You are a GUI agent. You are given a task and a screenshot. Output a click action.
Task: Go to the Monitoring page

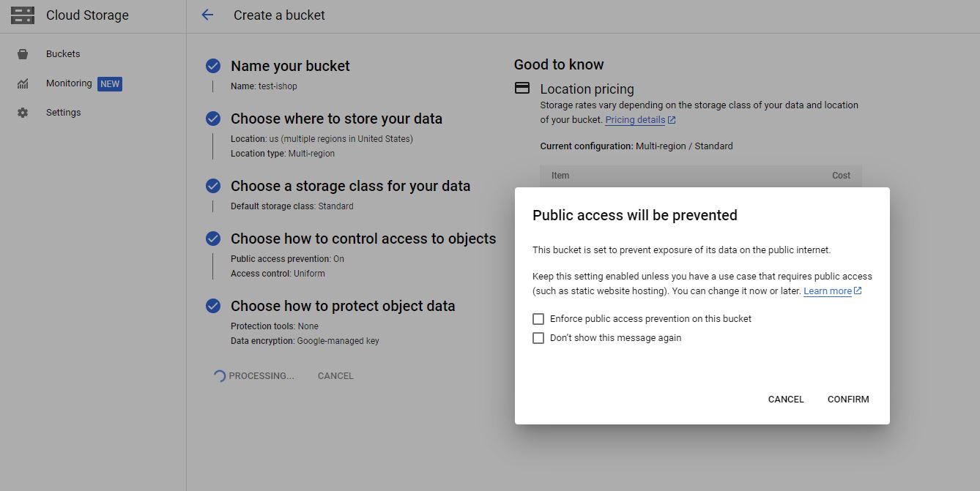(69, 83)
